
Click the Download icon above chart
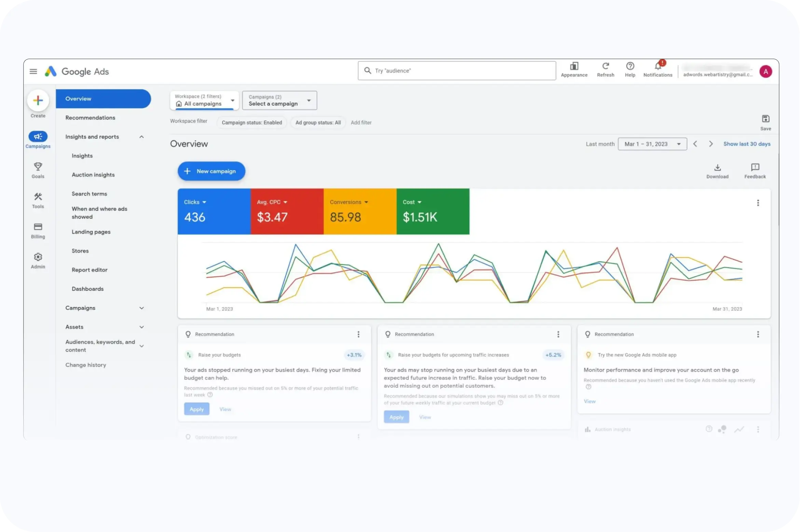click(717, 168)
